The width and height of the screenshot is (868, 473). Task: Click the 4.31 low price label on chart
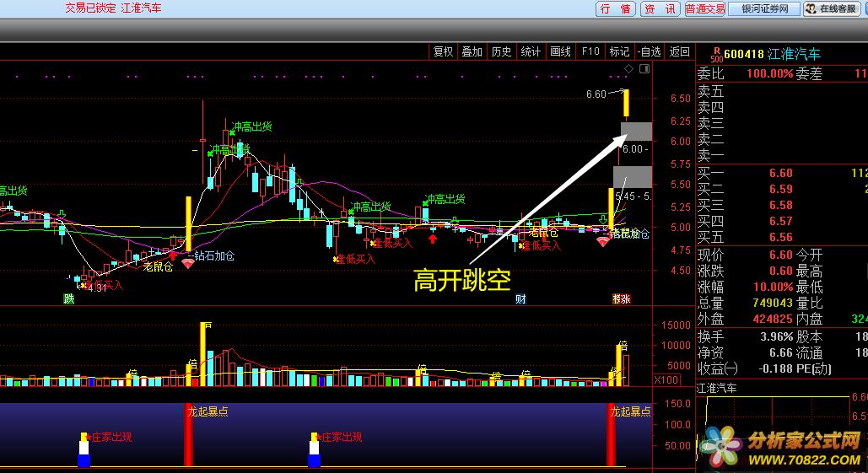pyautogui.click(x=98, y=288)
